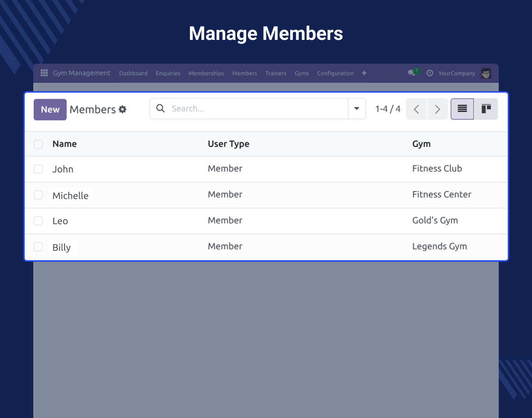Open the user avatar menu
The width and height of the screenshot is (532, 418).
click(x=485, y=73)
